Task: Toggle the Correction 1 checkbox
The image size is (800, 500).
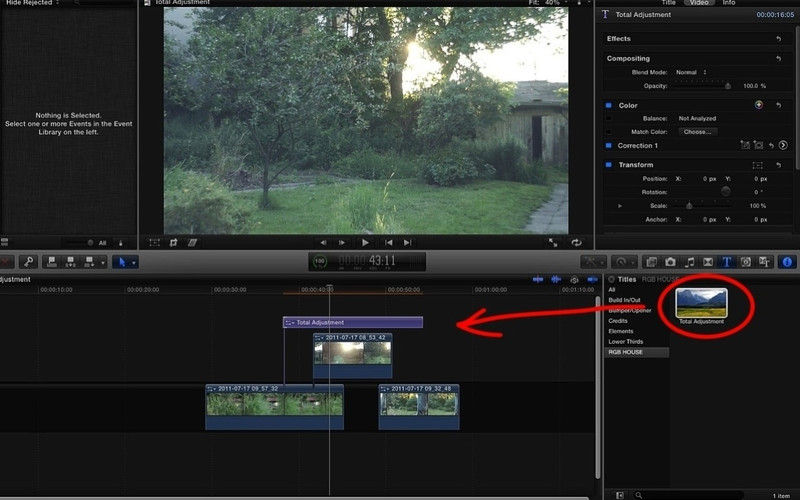Action: coord(608,145)
